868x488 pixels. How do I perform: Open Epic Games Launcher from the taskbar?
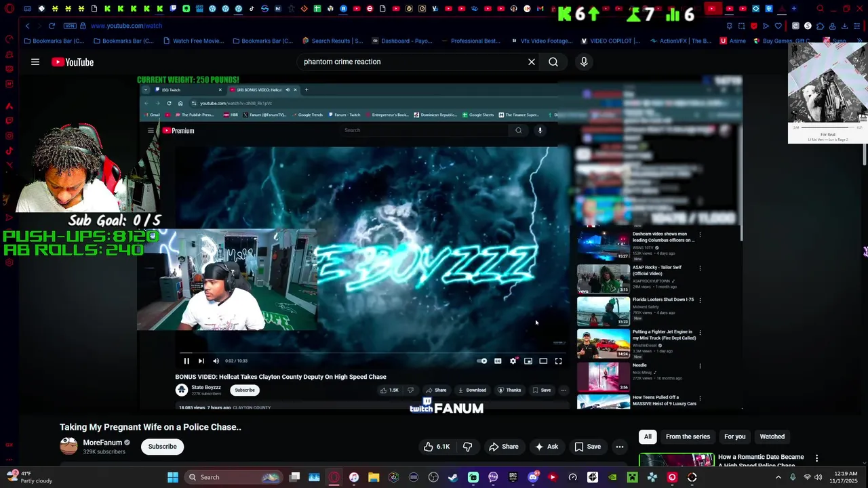click(513, 477)
